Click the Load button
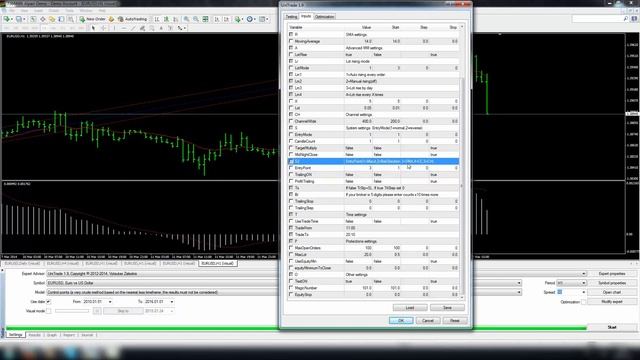The image size is (640, 360). coord(410,307)
